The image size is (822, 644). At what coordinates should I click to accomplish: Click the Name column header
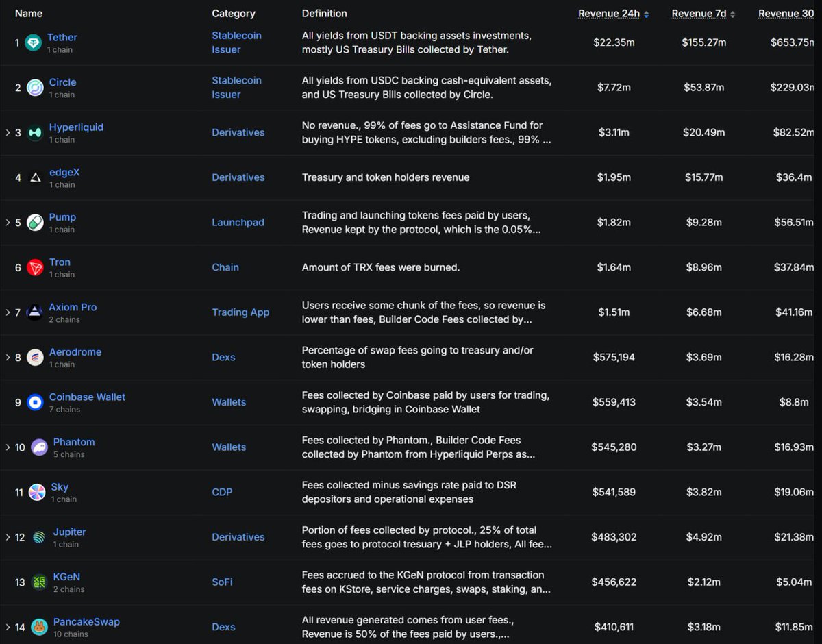pyautogui.click(x=29, y=13)
